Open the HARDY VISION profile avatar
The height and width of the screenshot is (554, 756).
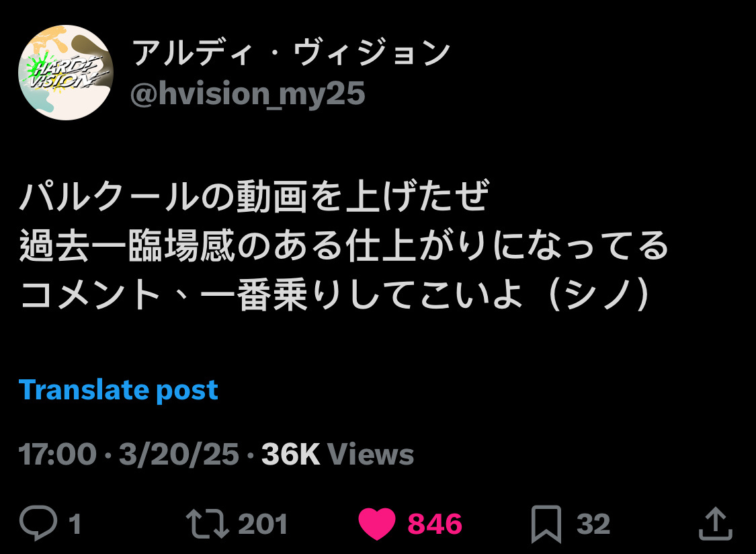(x=66, y=73)
